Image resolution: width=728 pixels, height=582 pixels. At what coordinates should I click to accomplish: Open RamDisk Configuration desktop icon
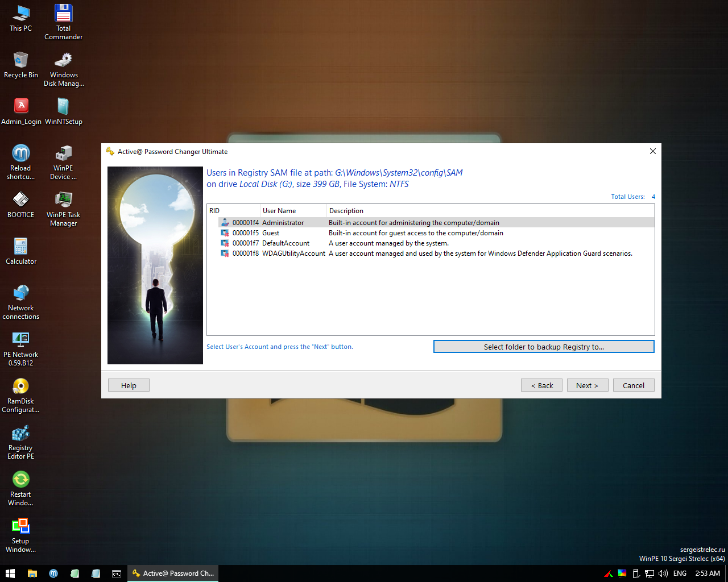tap(21, 395)
